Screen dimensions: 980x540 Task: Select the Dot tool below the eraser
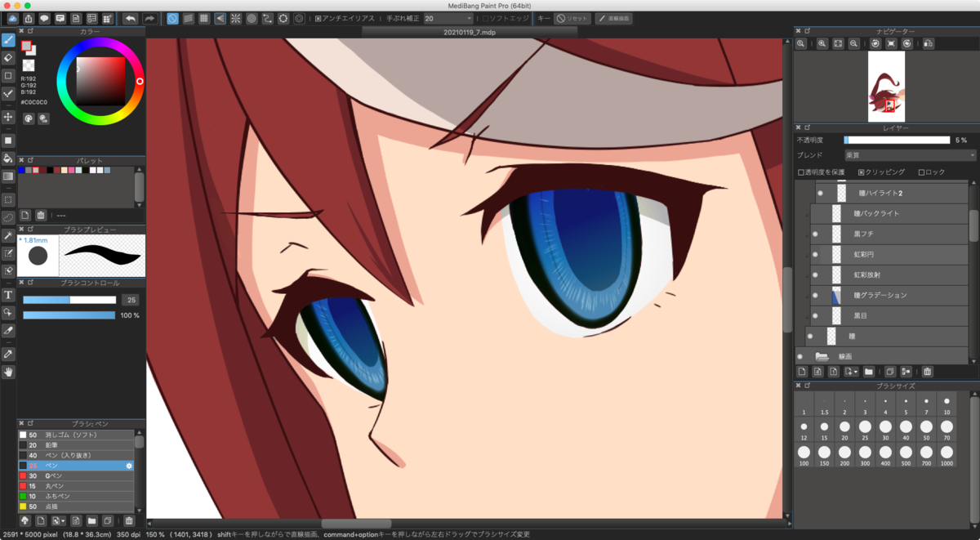[8, 76]
